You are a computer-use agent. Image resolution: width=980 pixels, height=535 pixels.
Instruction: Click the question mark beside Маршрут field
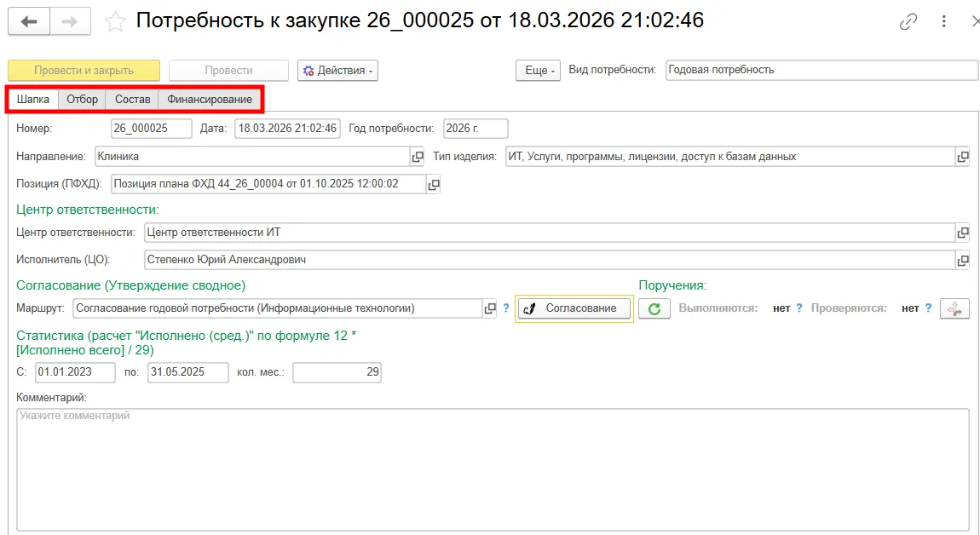click(x=506, y=308)
